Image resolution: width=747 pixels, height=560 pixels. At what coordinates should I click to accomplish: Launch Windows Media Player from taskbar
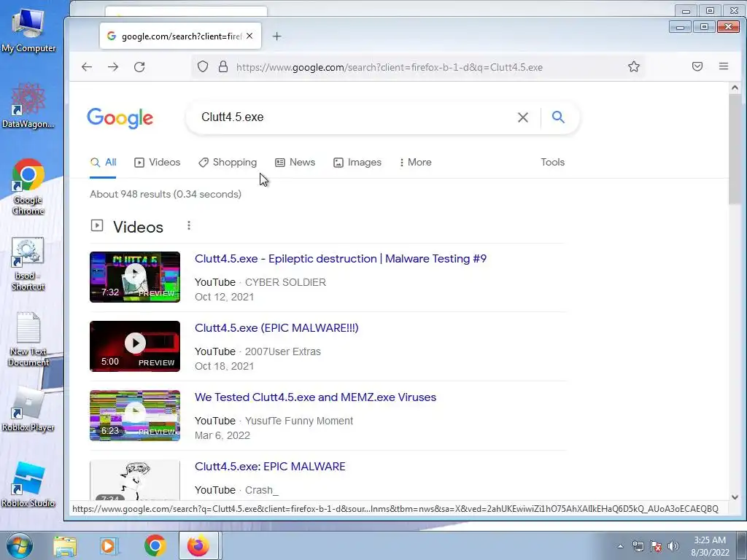109,546
